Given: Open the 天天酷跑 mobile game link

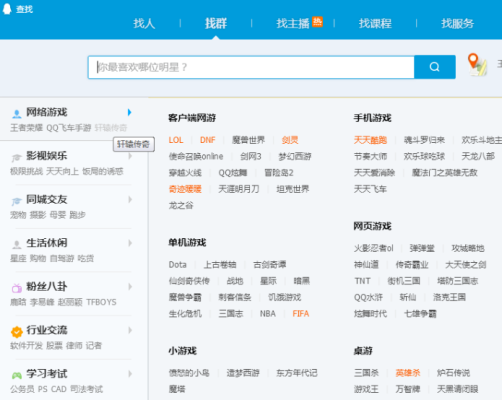Looking at the screenshot, I should point(370,140).
